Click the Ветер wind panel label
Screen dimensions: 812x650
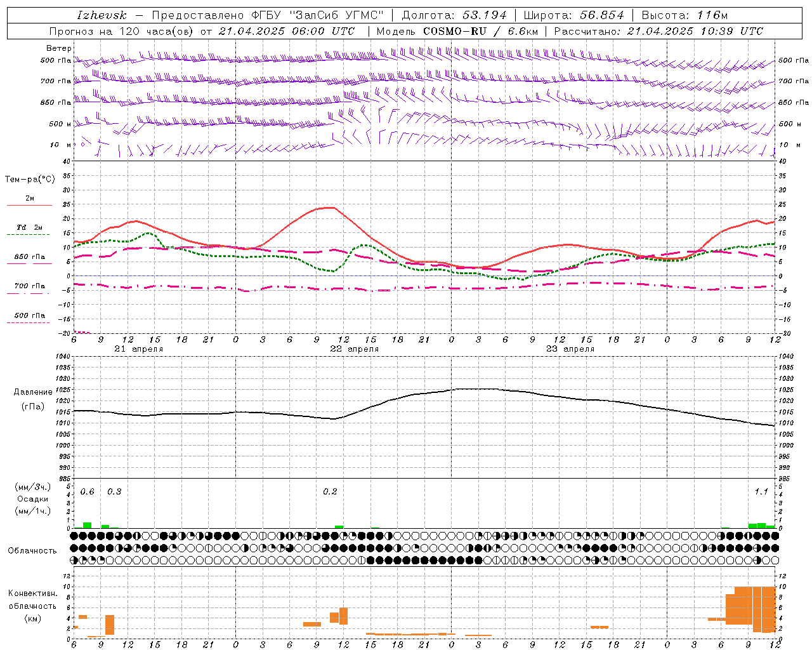tap(58, 48)
